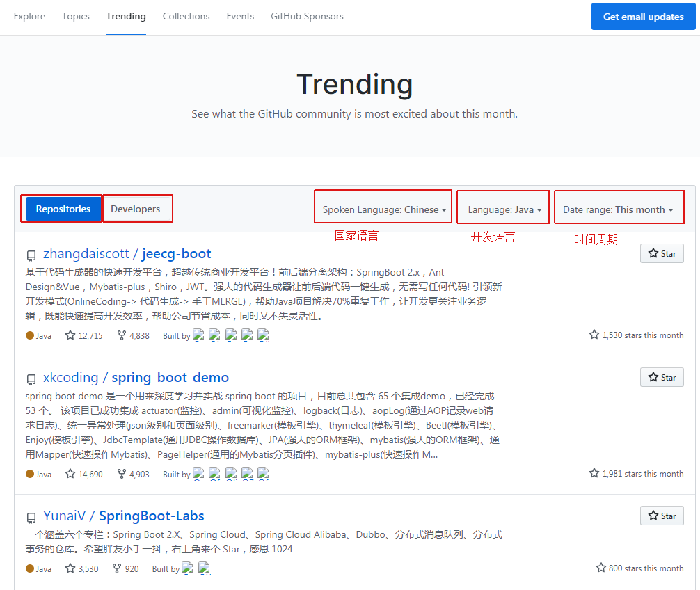The image size is (700, 590).
Task: Click last contributor avatar of spring-boot-demo
Action: pyautogui.click(x=264, y=474)
